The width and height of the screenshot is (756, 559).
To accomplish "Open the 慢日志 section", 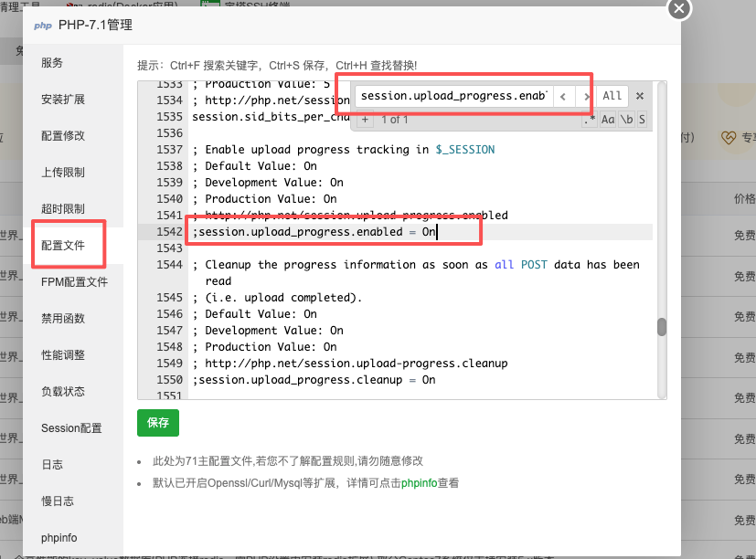I will click(x=58, y=501).
